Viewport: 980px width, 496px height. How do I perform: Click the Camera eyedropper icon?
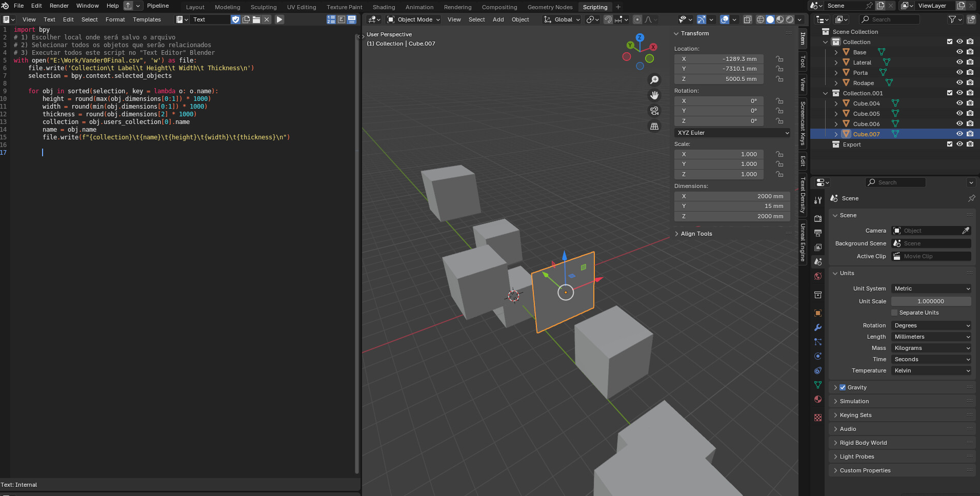966,231
